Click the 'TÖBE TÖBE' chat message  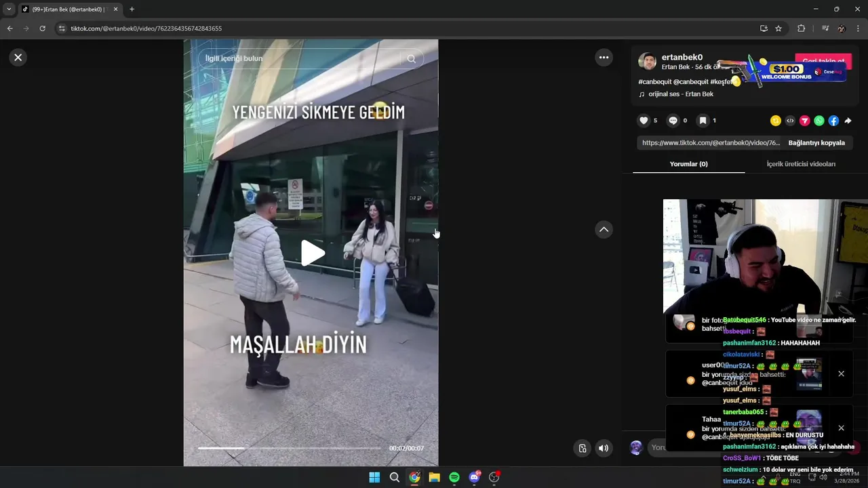783,458
